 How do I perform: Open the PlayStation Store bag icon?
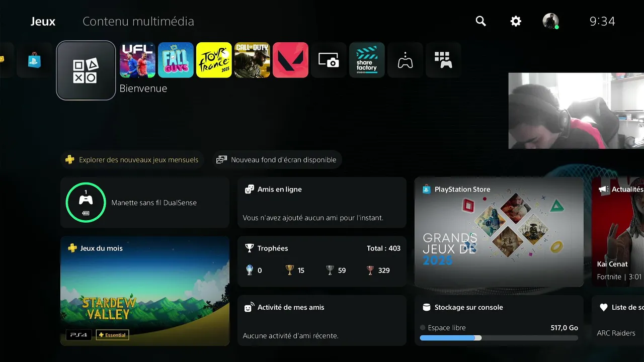(34, 60)
